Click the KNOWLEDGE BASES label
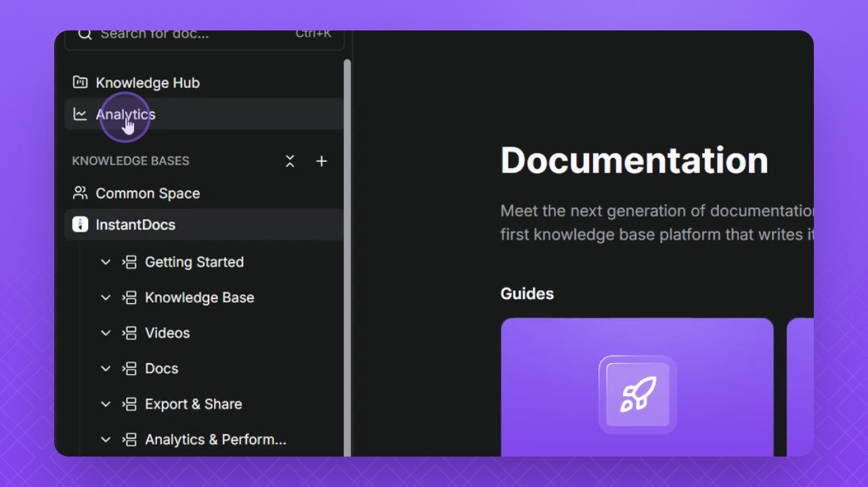This screenshot has width=868, height=487. tap(131, 161)
